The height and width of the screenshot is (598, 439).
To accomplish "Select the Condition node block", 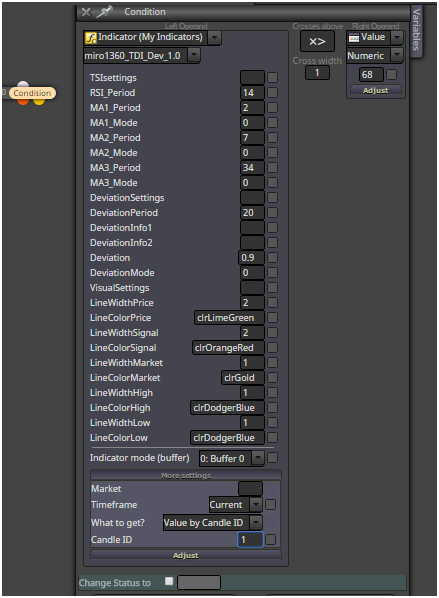I will coord(32,93).
